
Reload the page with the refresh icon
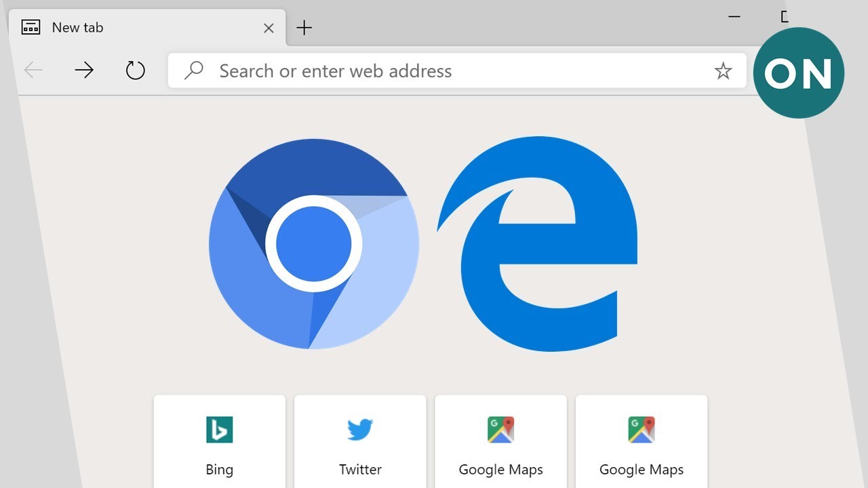tap(136, 70)
